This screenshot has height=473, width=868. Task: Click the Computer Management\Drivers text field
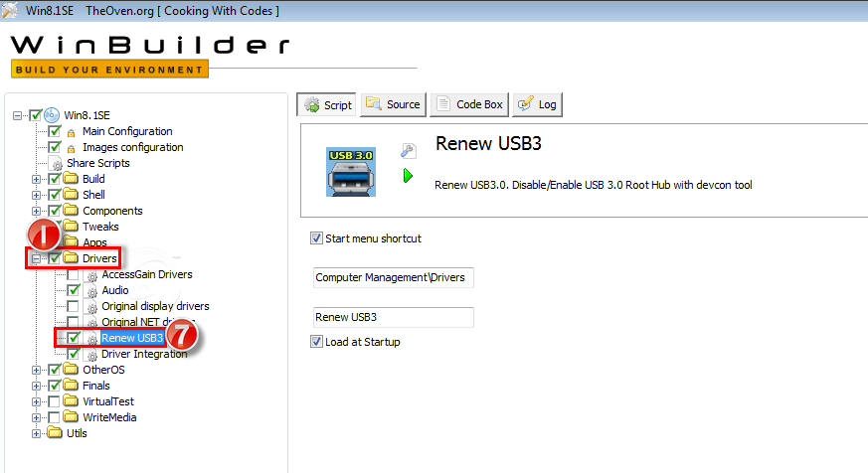(394, 277)
